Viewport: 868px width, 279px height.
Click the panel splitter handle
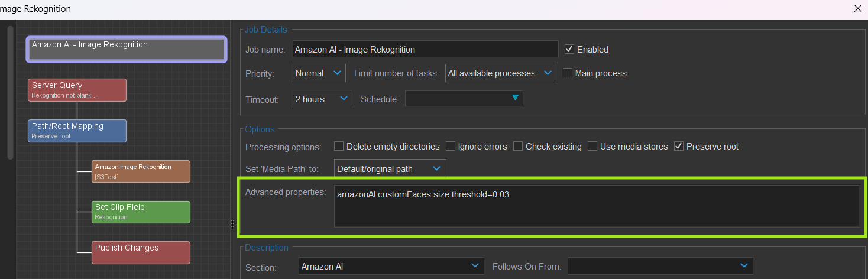point(232,223)
